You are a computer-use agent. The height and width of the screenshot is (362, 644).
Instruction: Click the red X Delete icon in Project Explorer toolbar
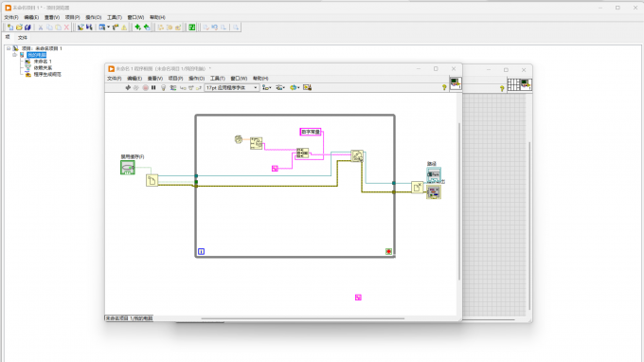pyautogui.click(x=66, y=27)
